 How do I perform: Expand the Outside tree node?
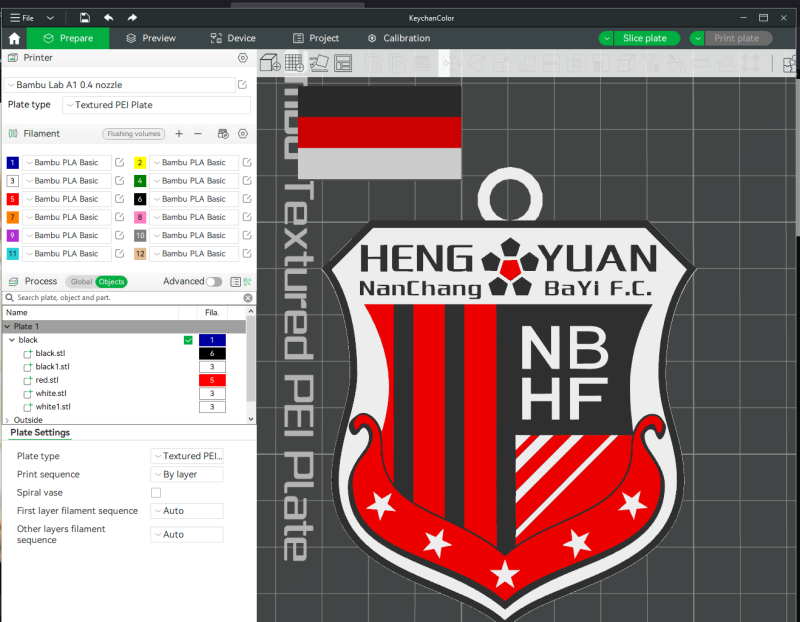[7, 420]
